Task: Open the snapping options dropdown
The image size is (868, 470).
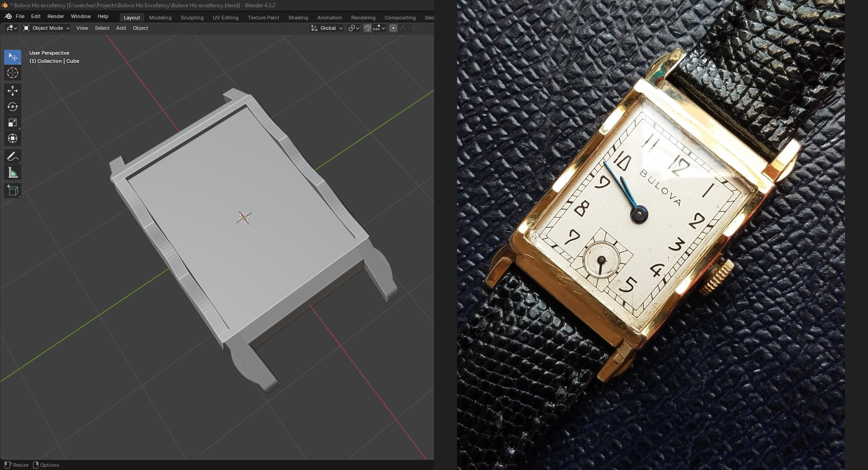Action: pos(379,28)
